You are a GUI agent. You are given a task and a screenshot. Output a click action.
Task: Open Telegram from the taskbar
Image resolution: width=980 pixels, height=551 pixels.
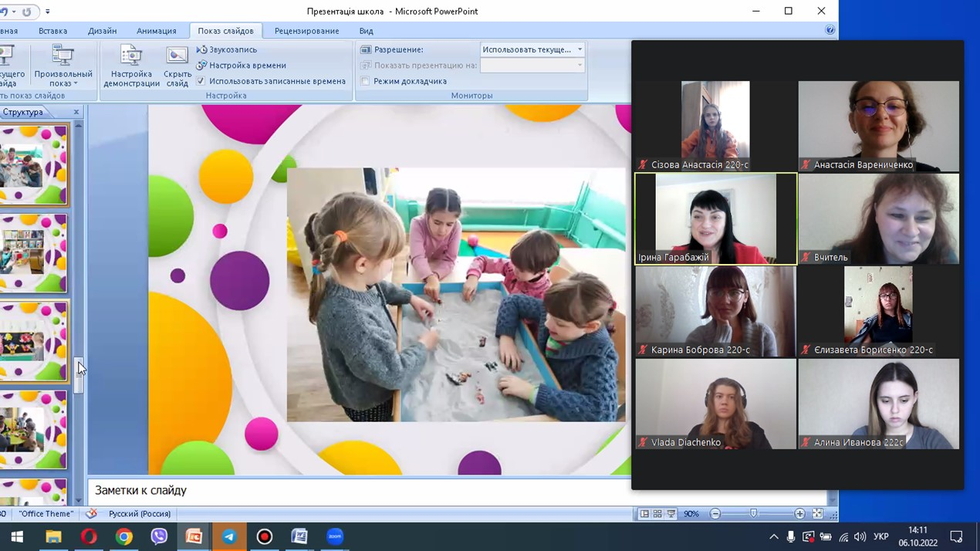coord(229,536)
